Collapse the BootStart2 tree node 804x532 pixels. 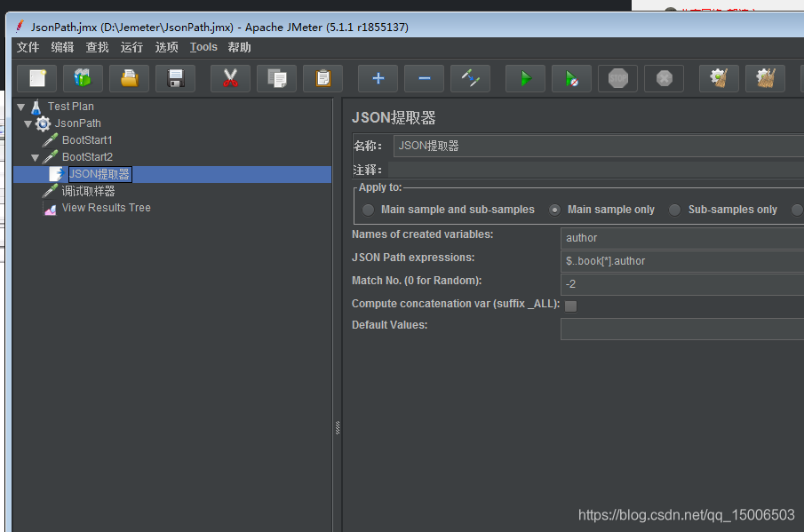(35, 158)
